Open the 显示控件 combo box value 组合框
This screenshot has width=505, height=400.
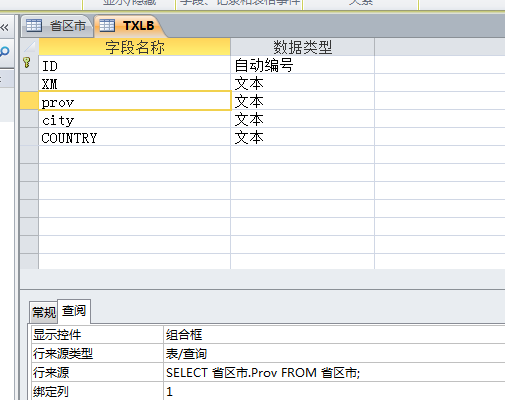pos(334,335)
